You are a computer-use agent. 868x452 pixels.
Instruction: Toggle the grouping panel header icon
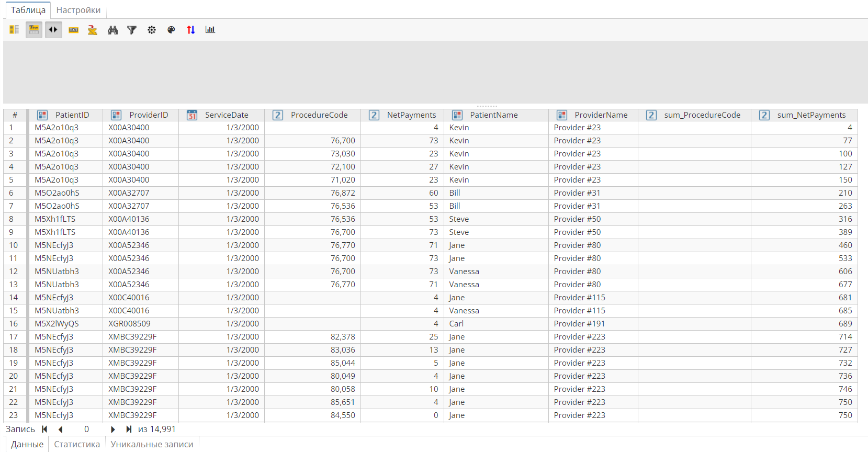coord(34,30)
